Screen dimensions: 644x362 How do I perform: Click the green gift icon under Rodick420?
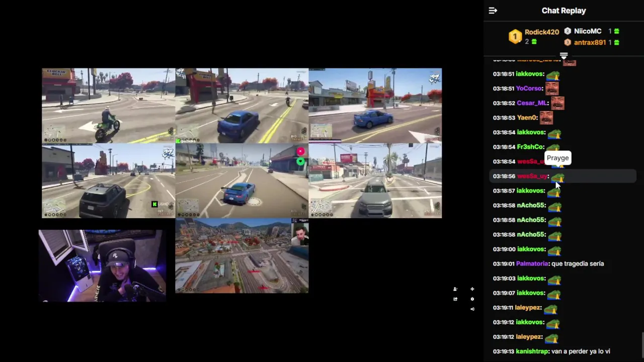534,42
